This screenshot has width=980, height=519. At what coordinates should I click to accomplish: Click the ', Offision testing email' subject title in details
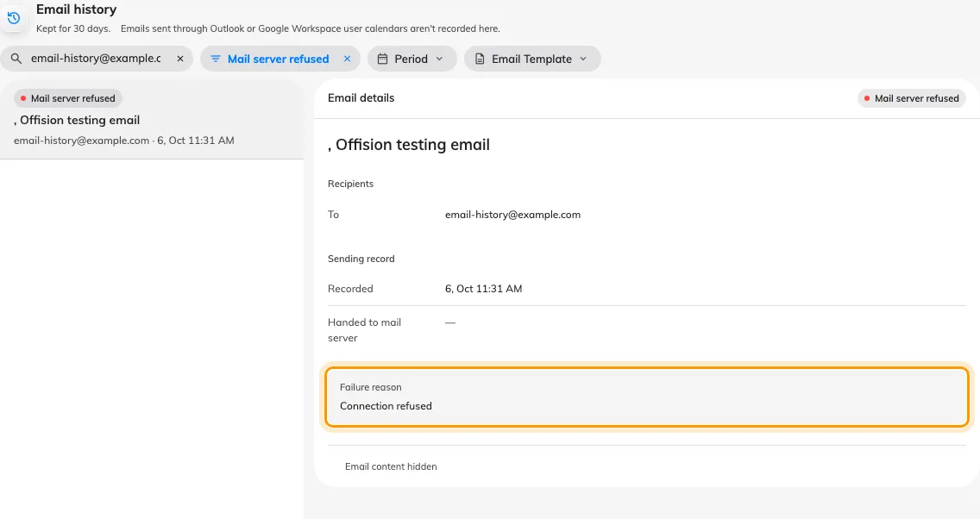coord(409,145)
